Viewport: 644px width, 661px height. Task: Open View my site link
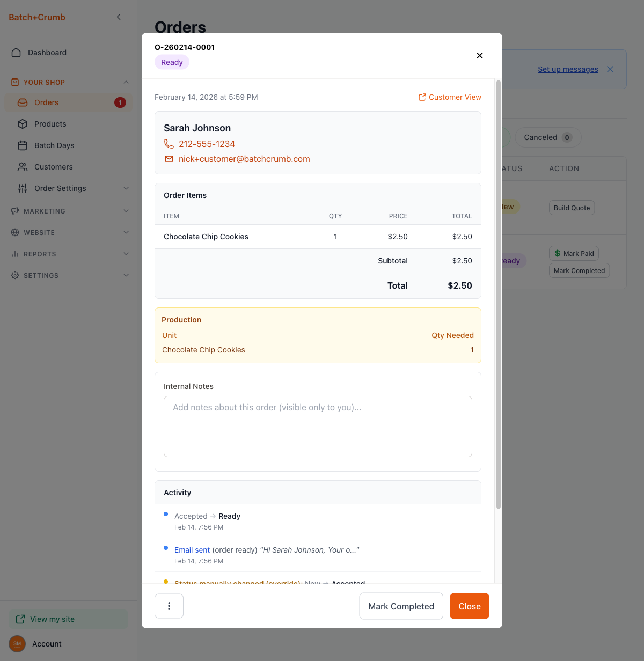click(52, 619)
